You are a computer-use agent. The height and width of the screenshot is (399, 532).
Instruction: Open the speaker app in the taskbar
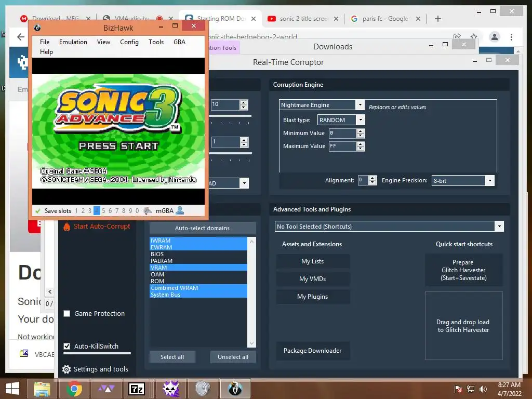(203, 389)
